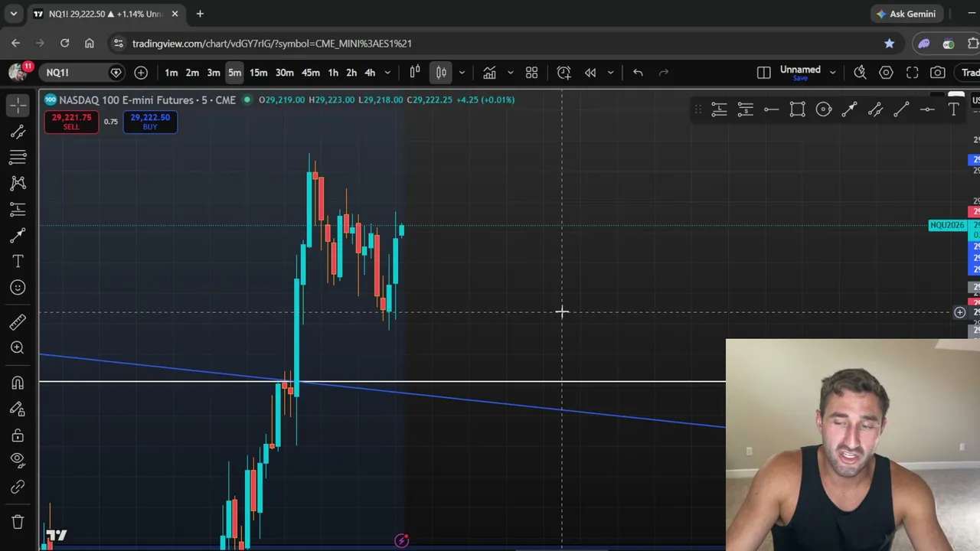Toggle lock all drawing tools
Viewport: 980px width, 551px height.
tap(18, 435)
